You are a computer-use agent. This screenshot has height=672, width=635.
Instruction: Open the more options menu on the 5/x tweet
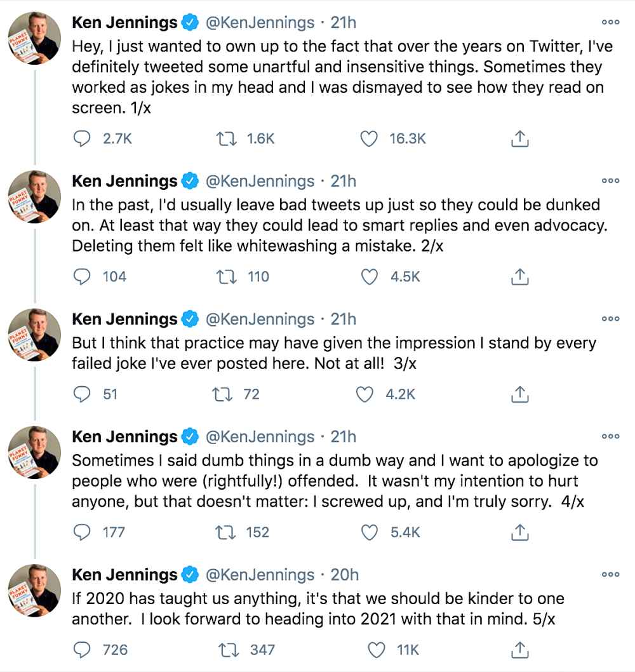611,575
